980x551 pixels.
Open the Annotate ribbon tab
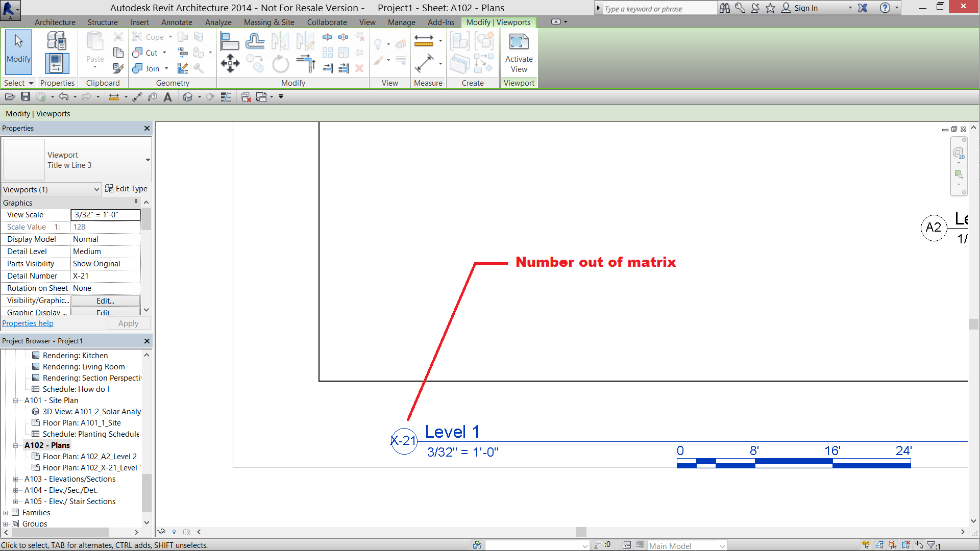pyautogui.click(x=177, y=22)
